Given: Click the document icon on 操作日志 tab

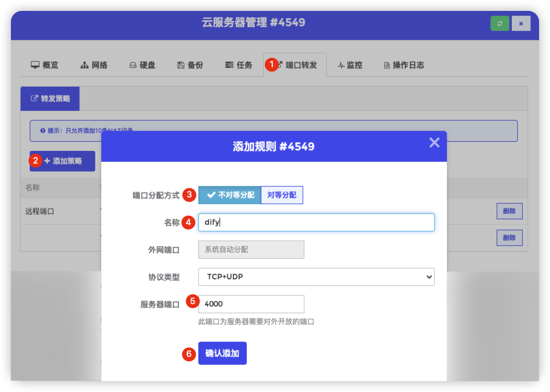Looking at the screenshot, I should point(387,65).
